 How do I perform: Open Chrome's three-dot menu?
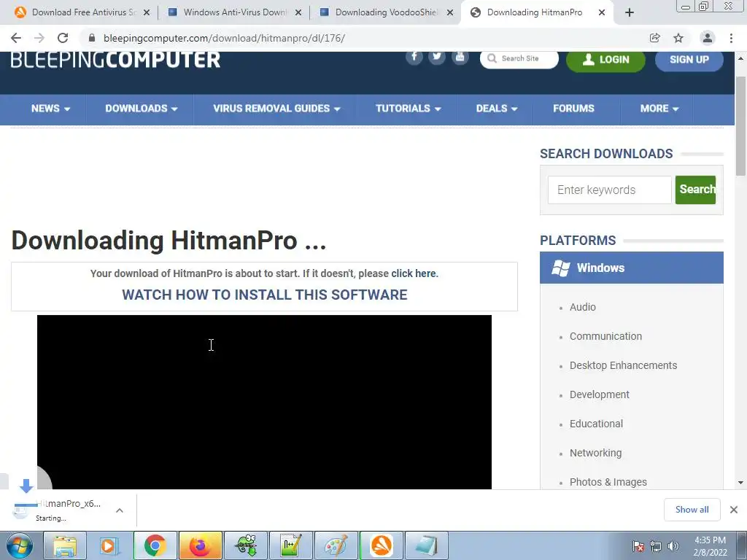click(x=731, y=38)
